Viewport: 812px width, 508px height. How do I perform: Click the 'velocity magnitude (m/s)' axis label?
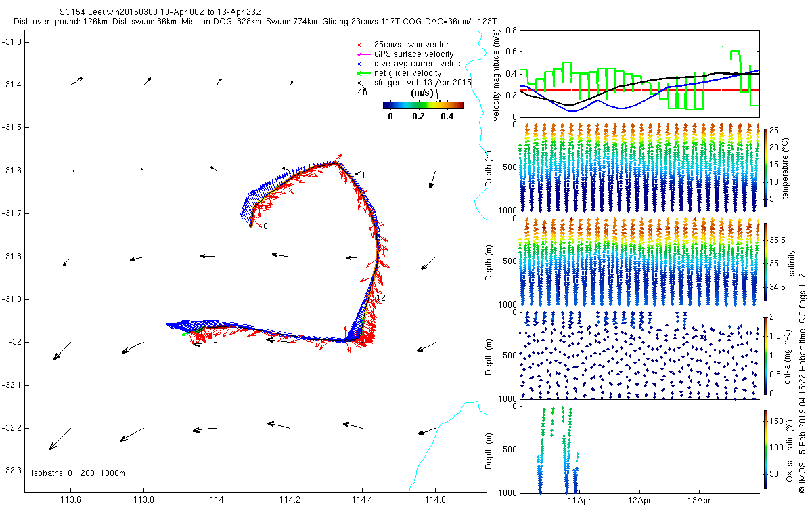[497, 74]
